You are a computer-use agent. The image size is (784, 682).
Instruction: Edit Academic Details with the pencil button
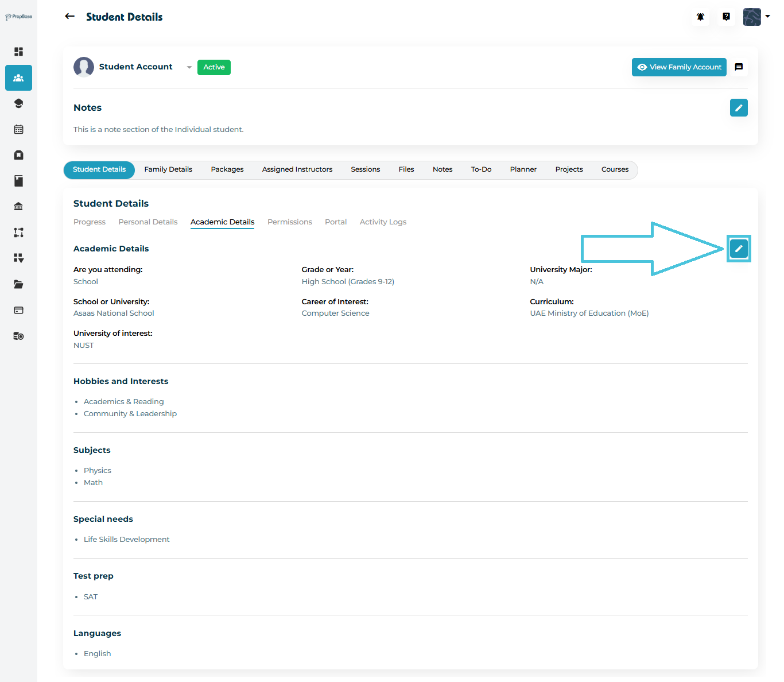pyautogui.click(x=739, y=249)
